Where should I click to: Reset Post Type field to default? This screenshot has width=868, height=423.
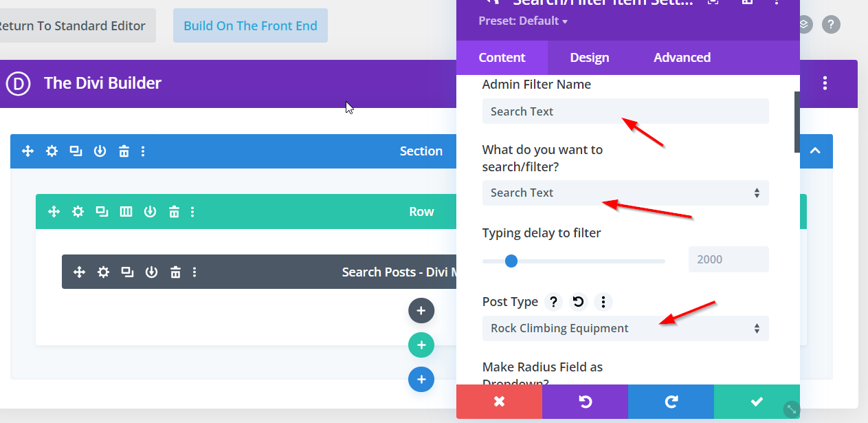pyautogui.click(x=578, y=302)
